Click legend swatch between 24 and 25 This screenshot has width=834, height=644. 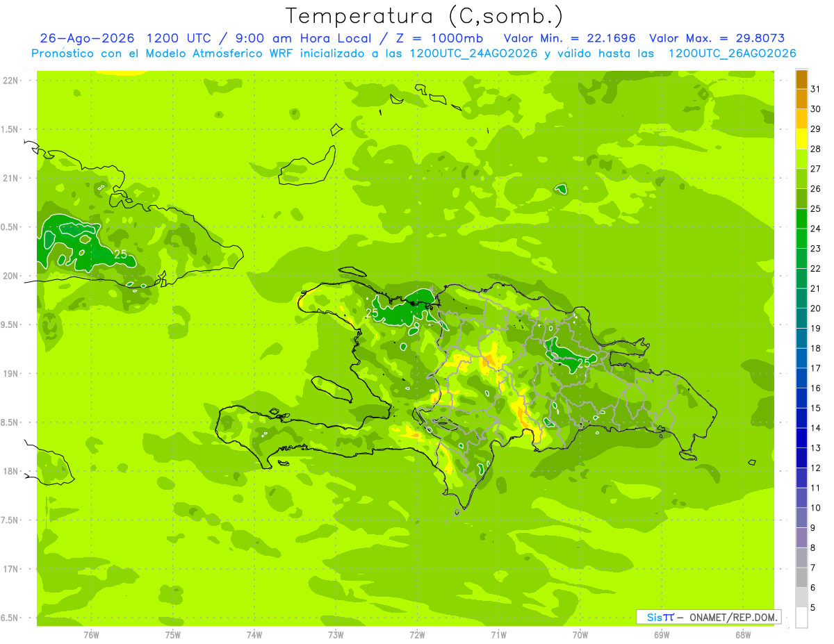coord(801,219)
